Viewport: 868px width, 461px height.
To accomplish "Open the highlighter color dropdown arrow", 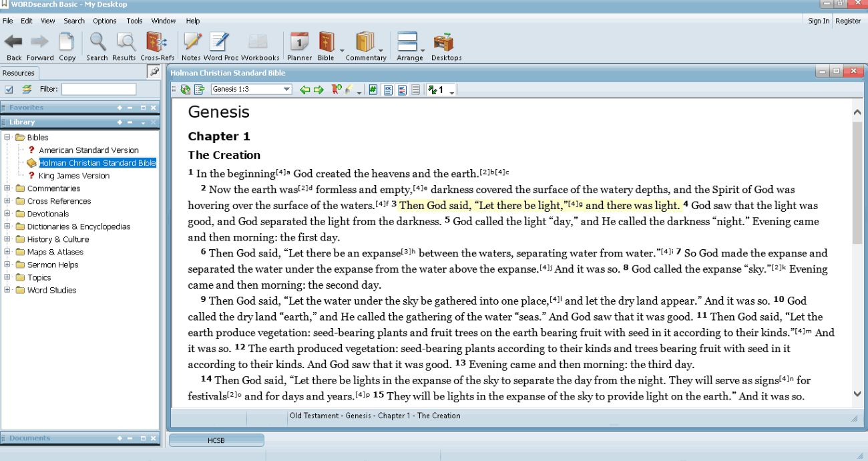I will [x=359, y=92].
